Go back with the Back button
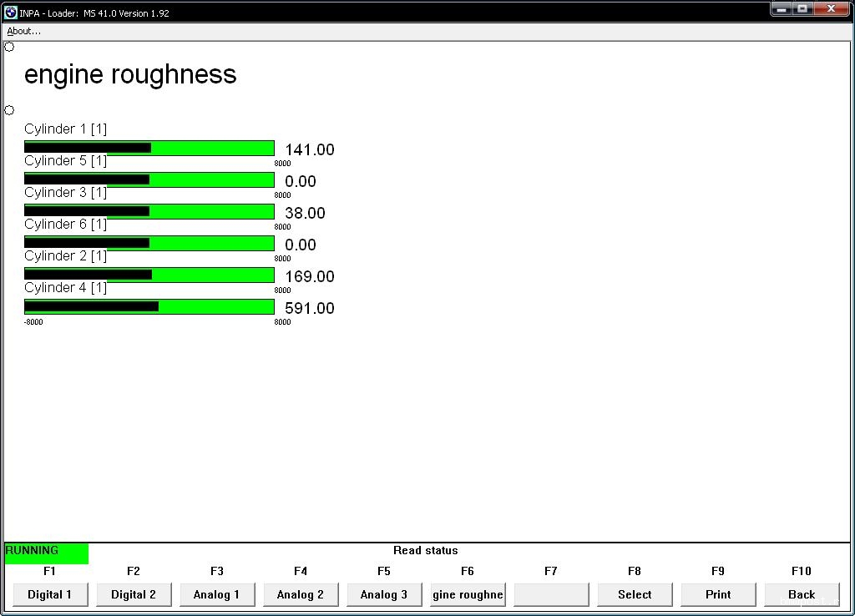Screen dimensions: 855x616 (x=802, y=594)
